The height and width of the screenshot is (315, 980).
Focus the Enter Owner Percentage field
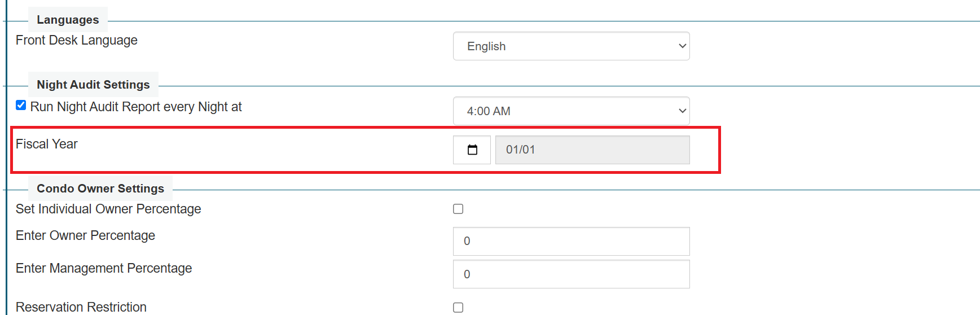click(571, 241)
